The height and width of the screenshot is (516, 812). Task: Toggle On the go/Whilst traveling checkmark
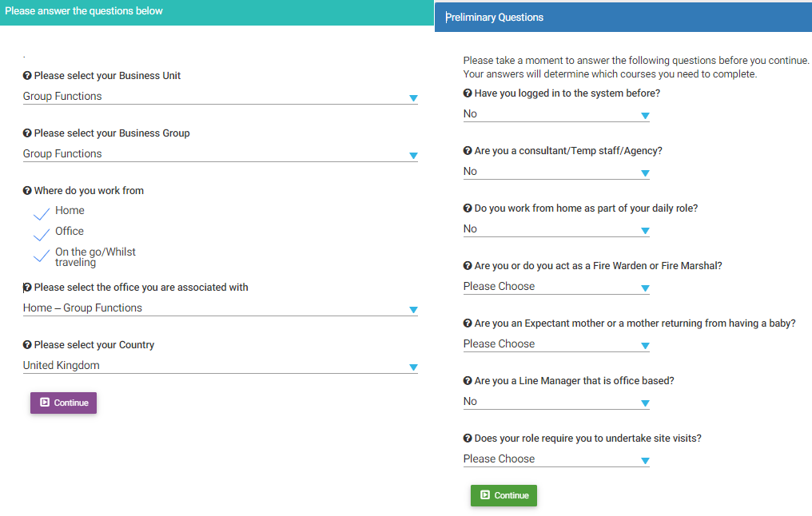coord(42,255)
